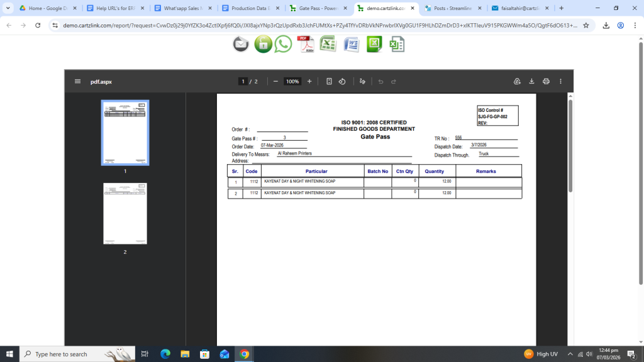644x362 pixels.
Task: Select page 2 thumbnail in sidebar
Action: (125, 214)
